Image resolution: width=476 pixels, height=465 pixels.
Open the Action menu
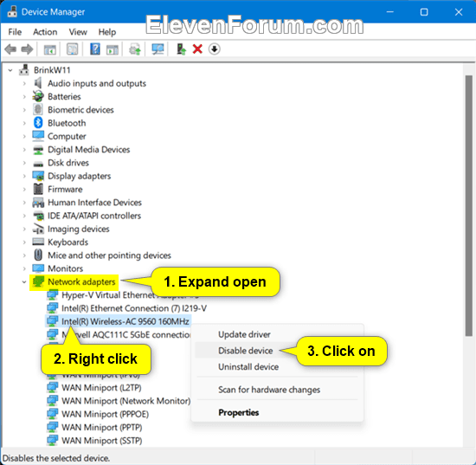(x=45, y=32)
